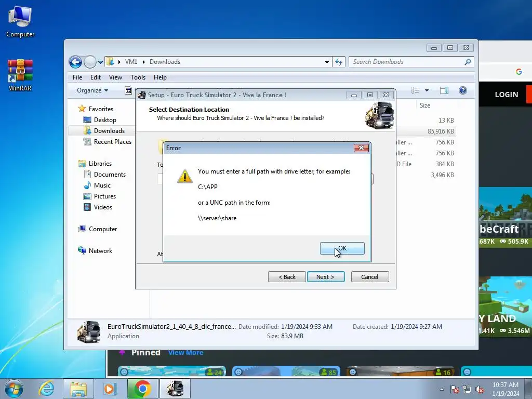Open the Computer desktop icon

tap(20, 21)
